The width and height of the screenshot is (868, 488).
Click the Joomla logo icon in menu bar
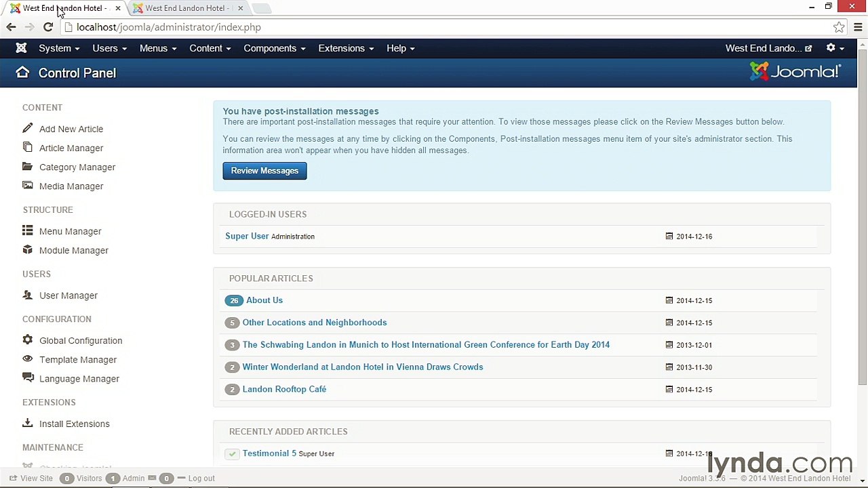pos(21,48)
